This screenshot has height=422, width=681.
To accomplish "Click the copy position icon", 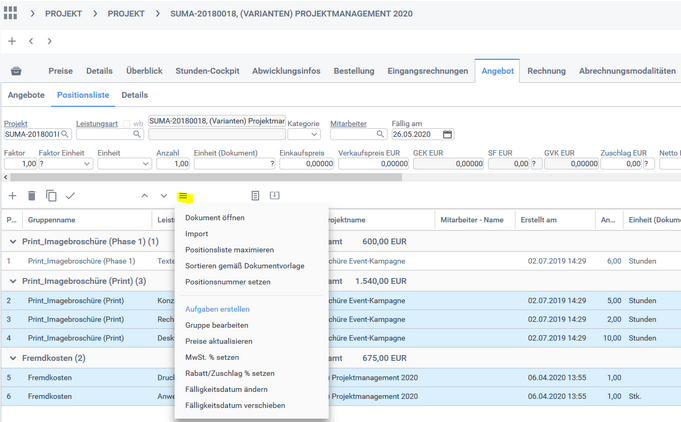I will [51, 196].
